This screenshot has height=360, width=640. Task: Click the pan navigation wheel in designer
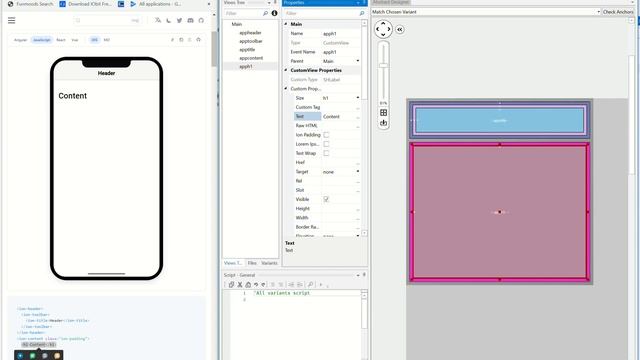coord(383,29)
